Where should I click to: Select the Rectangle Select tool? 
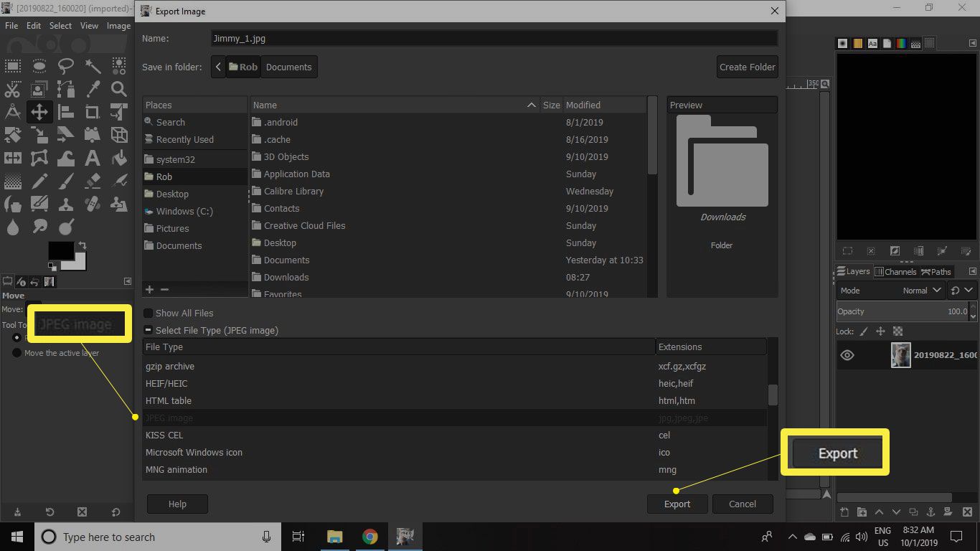[13, 67]
